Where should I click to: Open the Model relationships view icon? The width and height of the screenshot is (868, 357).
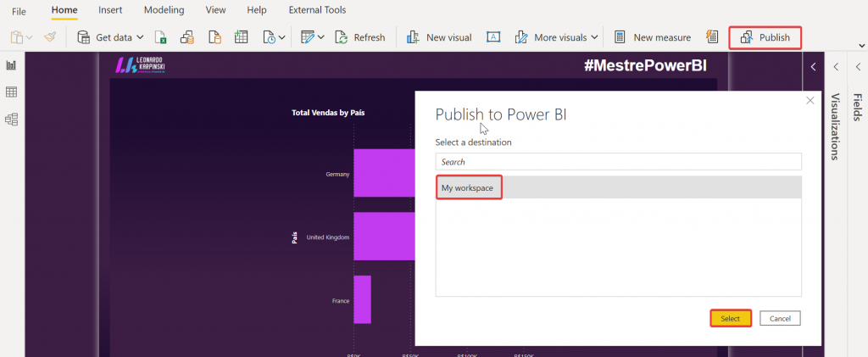pos(12,119)
